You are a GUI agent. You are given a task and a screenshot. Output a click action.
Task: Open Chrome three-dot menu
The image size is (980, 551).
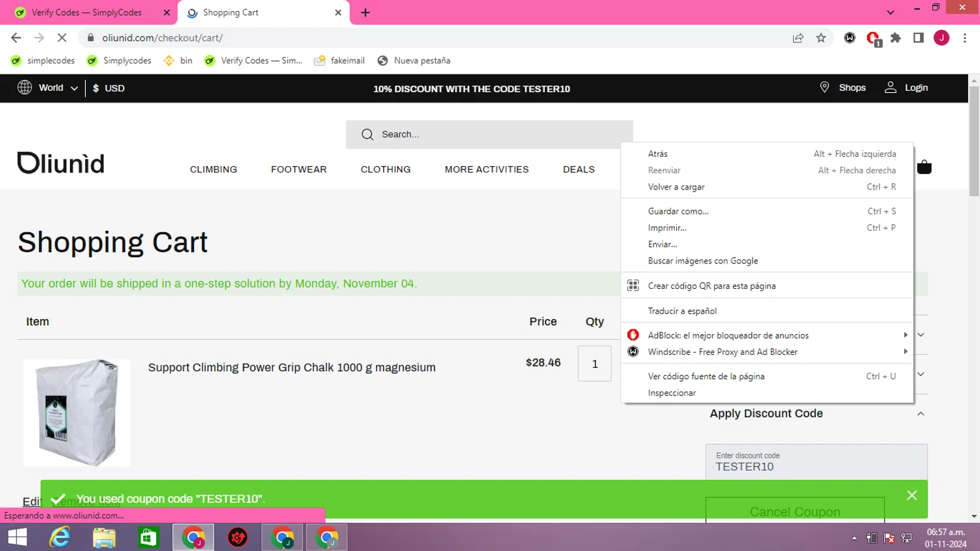coord(965,38)
